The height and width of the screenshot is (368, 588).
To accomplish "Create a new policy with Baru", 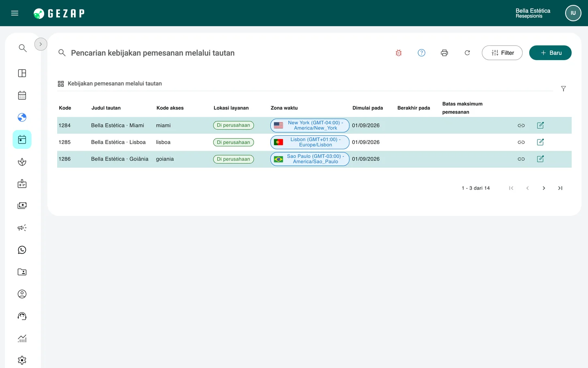I will coord(550,53).
